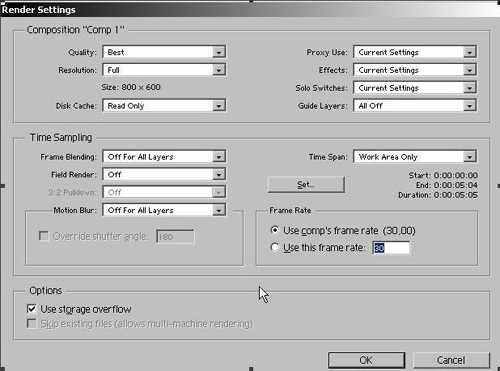Open the Frame Blending dropdown
Viewport: 500px width, 371px height.
[164, 157]
